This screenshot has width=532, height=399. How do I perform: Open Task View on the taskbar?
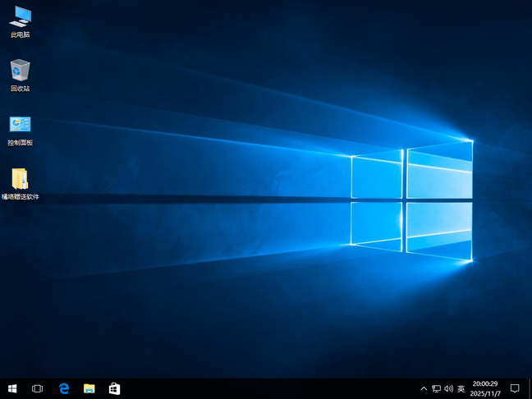[37, 388]
